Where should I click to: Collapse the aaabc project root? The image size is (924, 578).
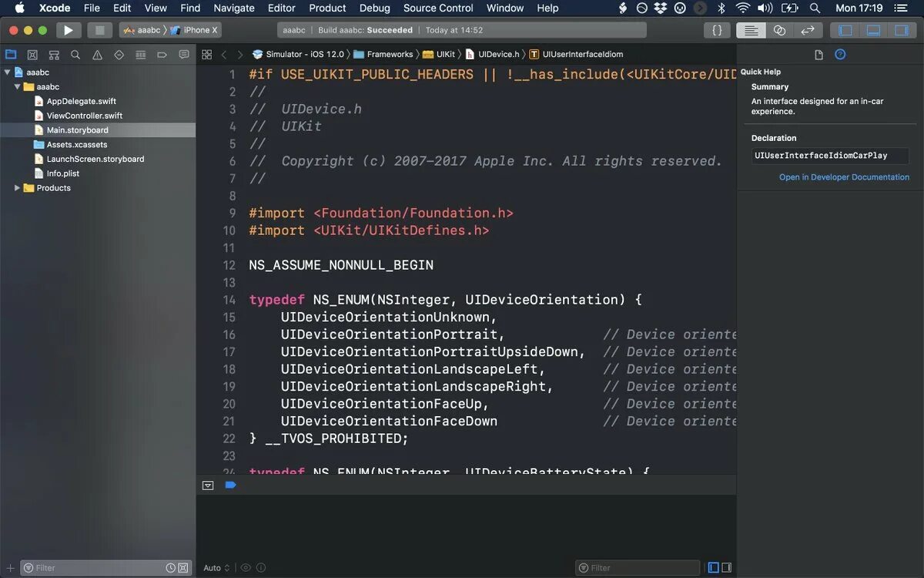click(x=8, y=72)
